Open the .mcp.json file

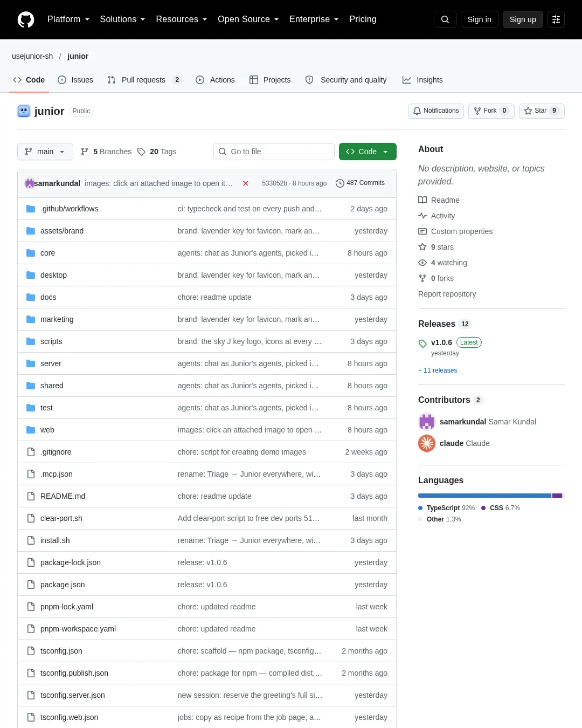tap(57, 474)
